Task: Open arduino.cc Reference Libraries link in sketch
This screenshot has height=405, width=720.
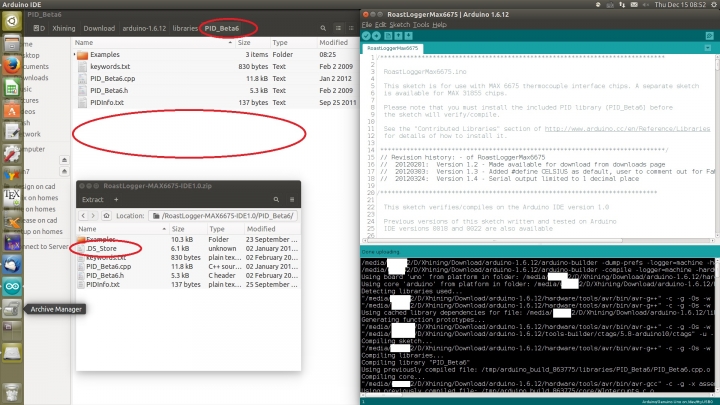Action: coord(627,129)
